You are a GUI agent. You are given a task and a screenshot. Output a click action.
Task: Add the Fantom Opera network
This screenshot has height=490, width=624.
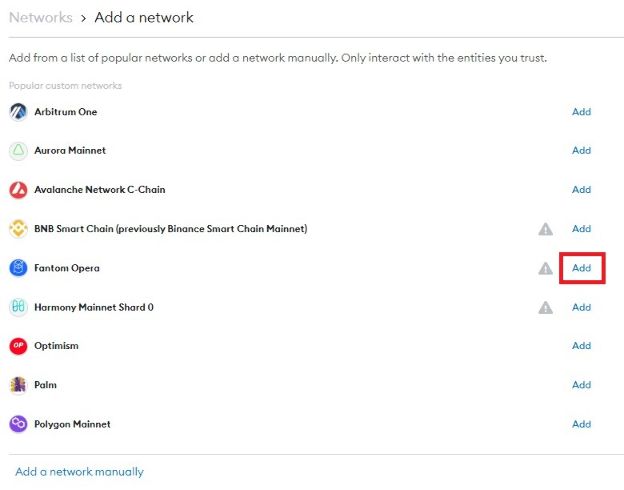tap(581, 268)
